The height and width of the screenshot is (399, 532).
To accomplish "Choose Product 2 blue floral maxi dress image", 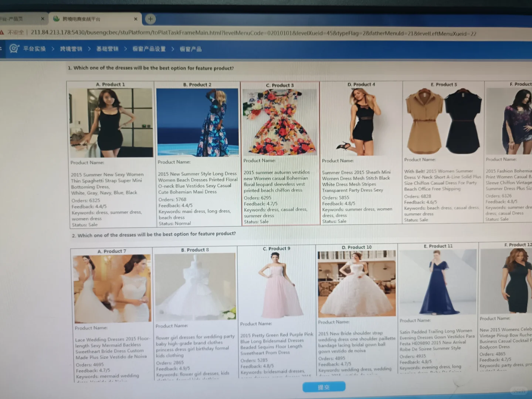I will pos(198,122).
